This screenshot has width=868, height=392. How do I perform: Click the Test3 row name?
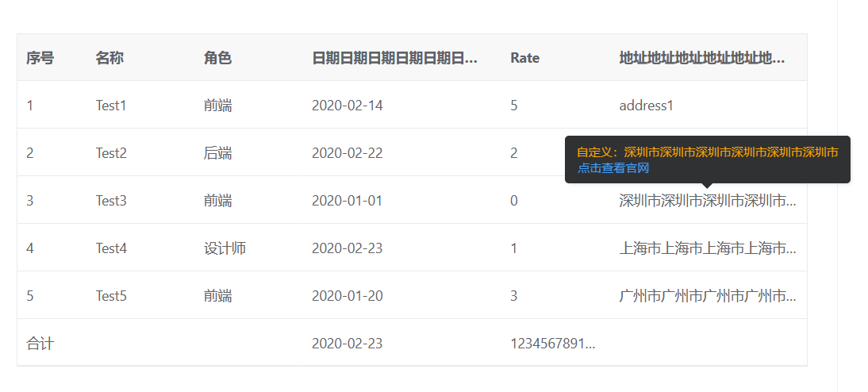pyautogui.click(x=111, y=201)
